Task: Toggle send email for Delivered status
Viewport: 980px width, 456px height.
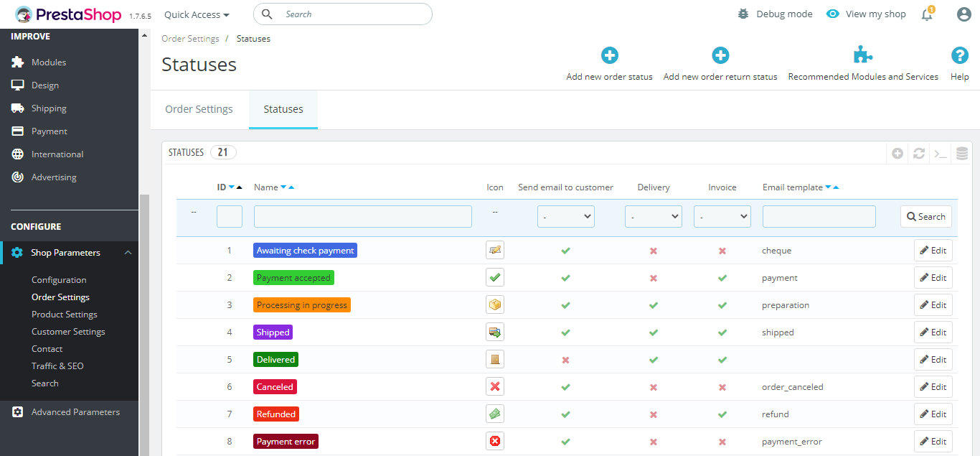Action: 565,360
